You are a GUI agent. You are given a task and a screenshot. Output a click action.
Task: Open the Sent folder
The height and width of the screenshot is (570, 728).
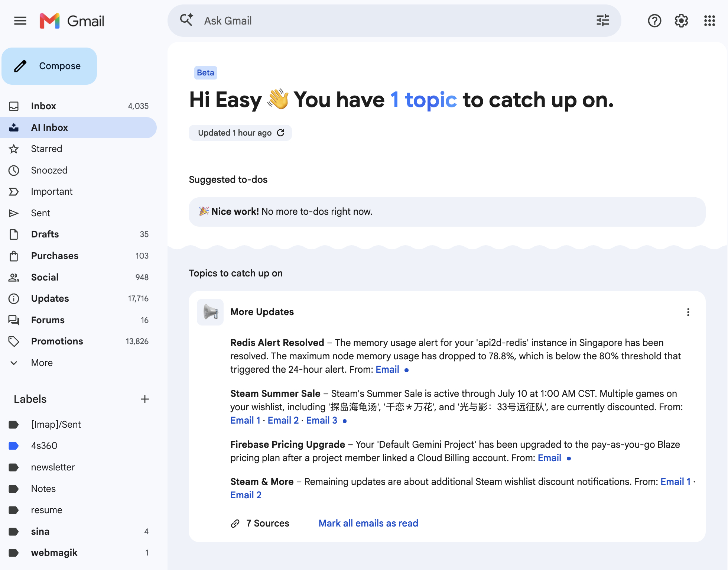pyautogui.click(x=78, y=213)
